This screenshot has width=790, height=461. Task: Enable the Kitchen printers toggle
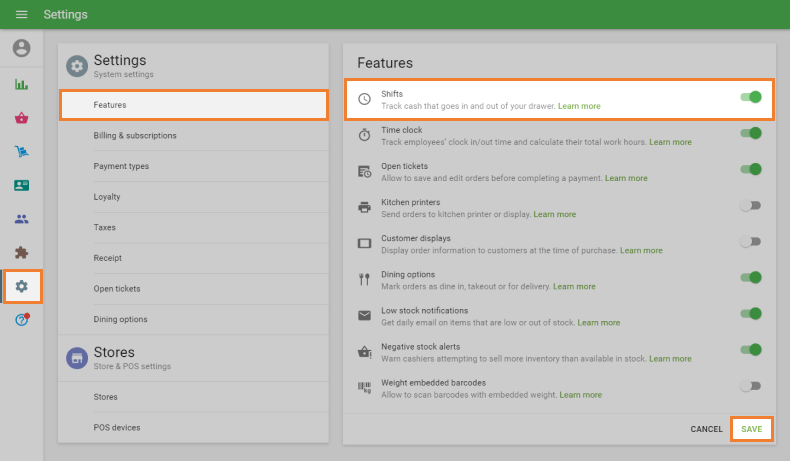coord(750,206)
